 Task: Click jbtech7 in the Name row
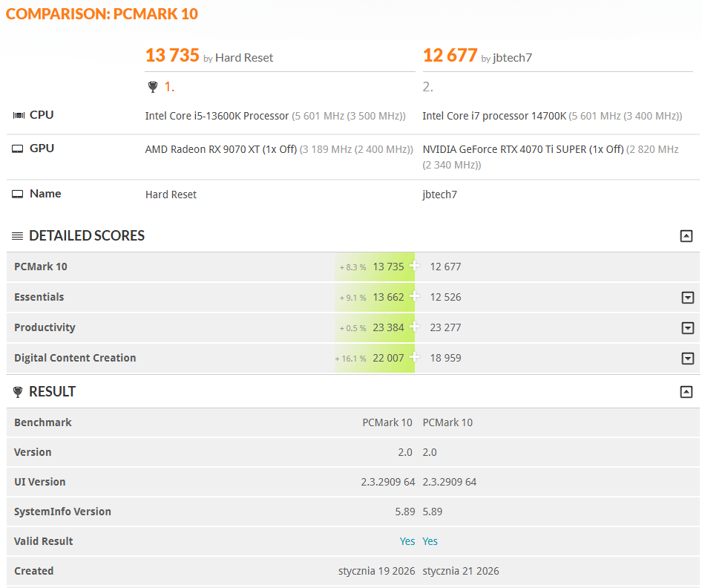click(439, 195)
